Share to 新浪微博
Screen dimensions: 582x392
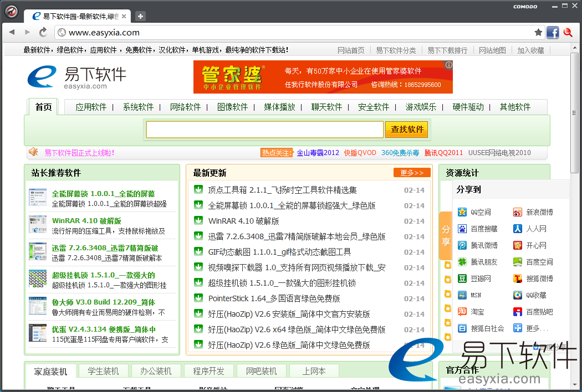(x=533, y=212)
